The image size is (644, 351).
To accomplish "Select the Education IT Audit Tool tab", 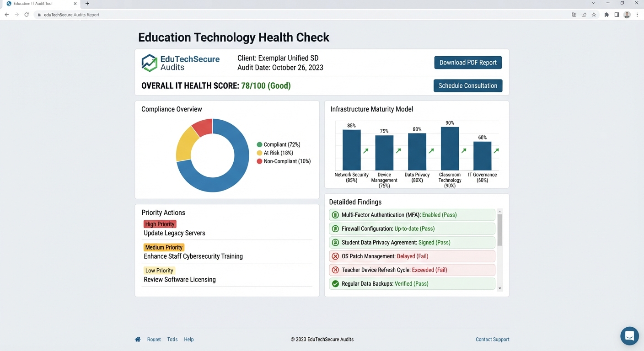I will coord(42,4).
